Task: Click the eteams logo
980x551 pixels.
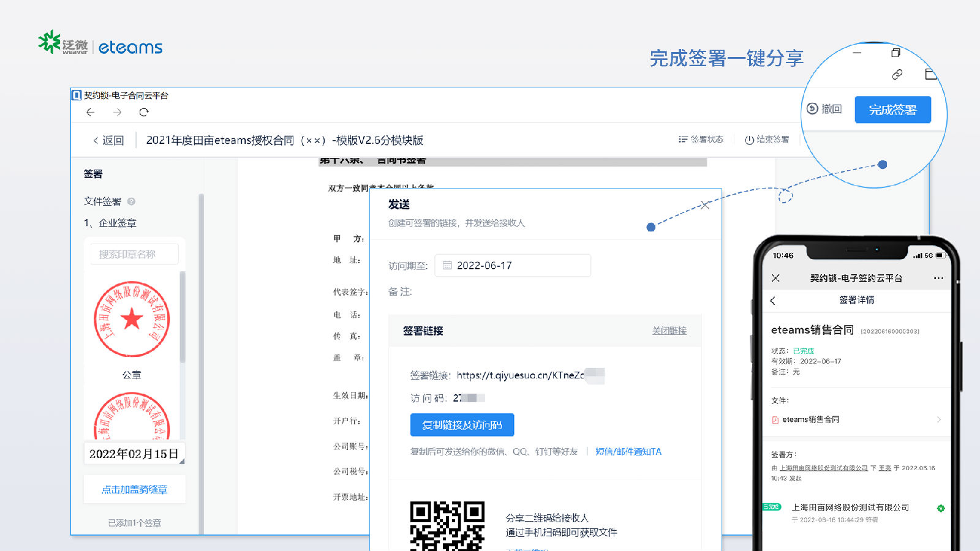Action: coord(130,47)
